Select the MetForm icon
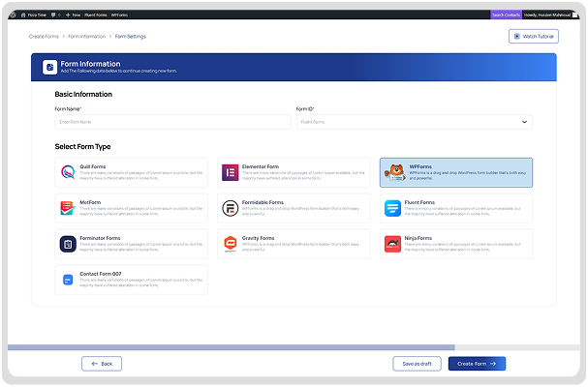This screenshot has width=588, height=387. (x=68, y=208)
